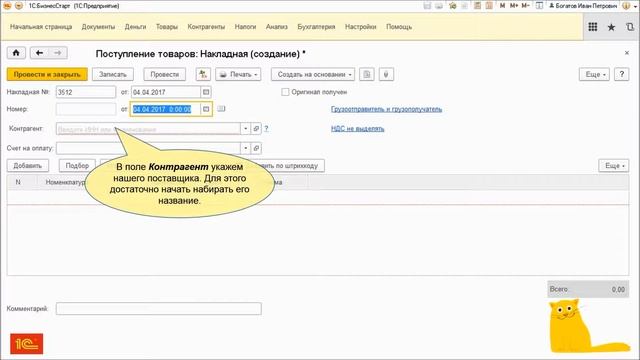640x360 pixels.
Task: Click the НДС не выделять link
Action: pyautogui.click(x=358, y=129)
